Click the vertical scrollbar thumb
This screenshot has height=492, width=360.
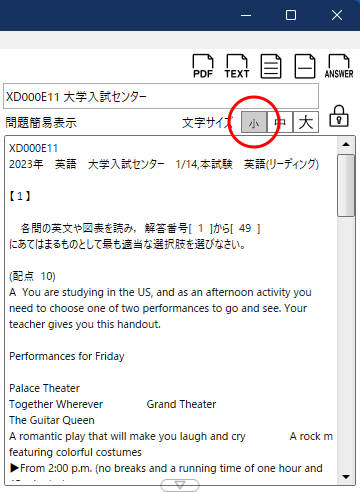(x=346, y=185)
